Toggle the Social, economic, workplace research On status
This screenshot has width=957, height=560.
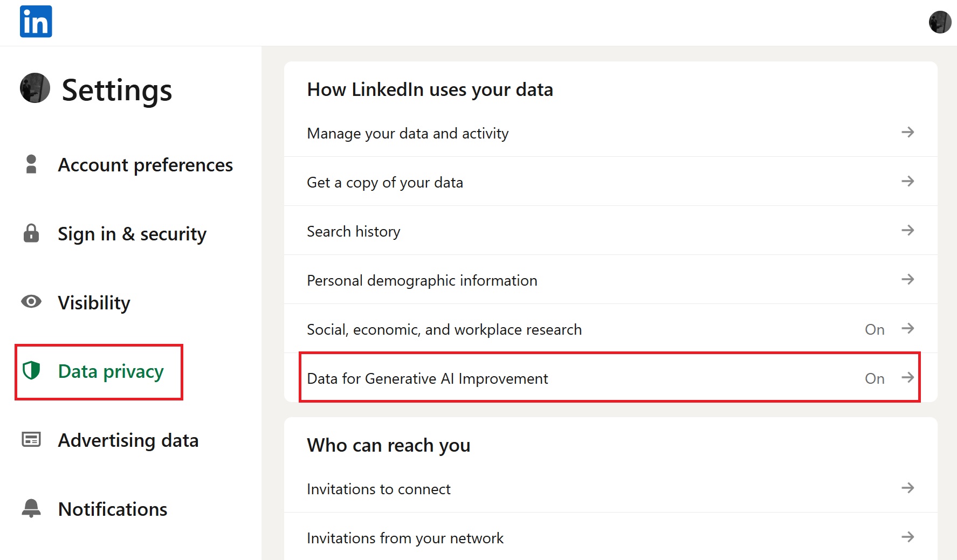[875, 329]
